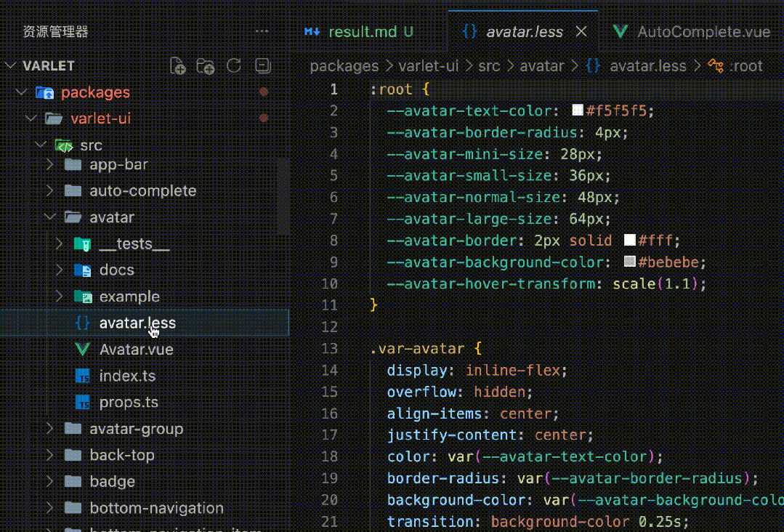Click the explorer sidebar scrollbar
Image resolution: width=784 pixels, height=532 pixels.
point(283,196)
